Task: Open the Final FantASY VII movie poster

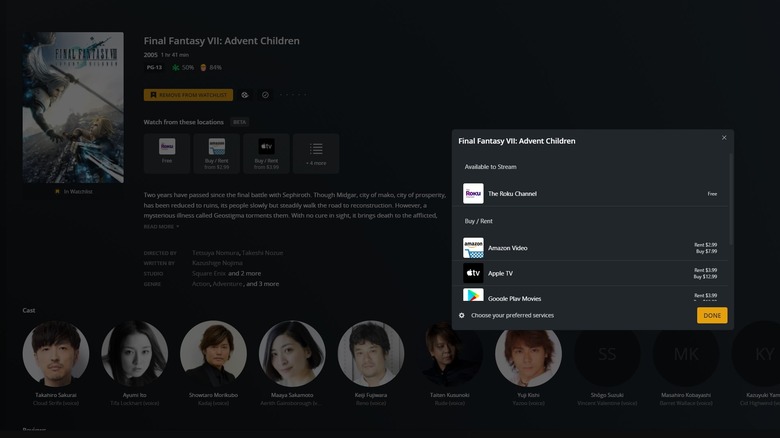Action: pyautogui.click(x=73, y=107)
